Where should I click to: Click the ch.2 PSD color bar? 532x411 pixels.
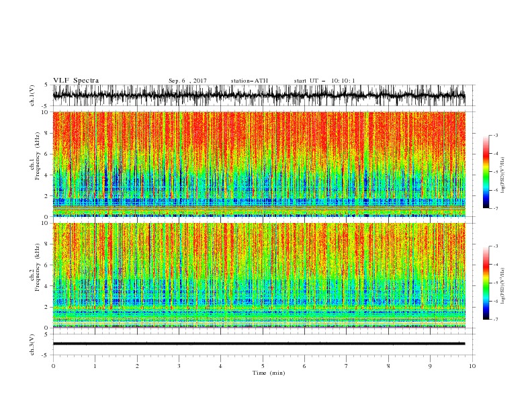click(486, 283)
